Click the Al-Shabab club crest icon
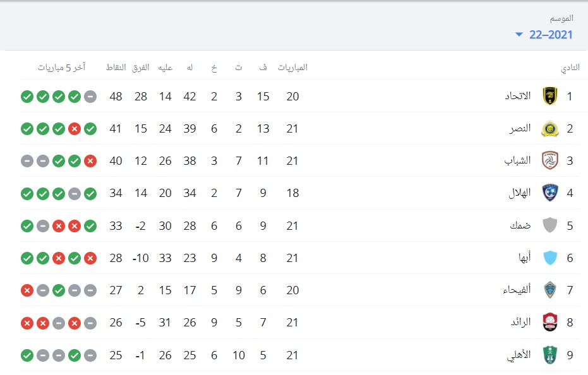This screenshot has height=375, width=588. click(x=549, y=160)
